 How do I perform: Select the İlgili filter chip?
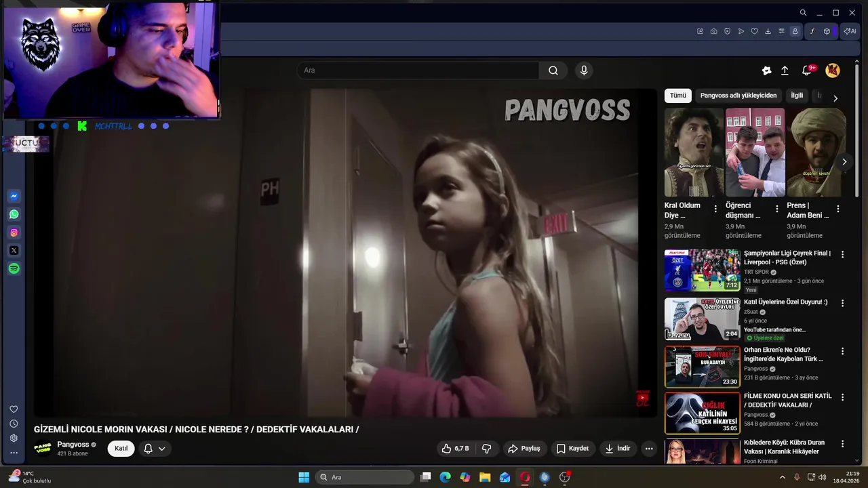click(797, 96)
